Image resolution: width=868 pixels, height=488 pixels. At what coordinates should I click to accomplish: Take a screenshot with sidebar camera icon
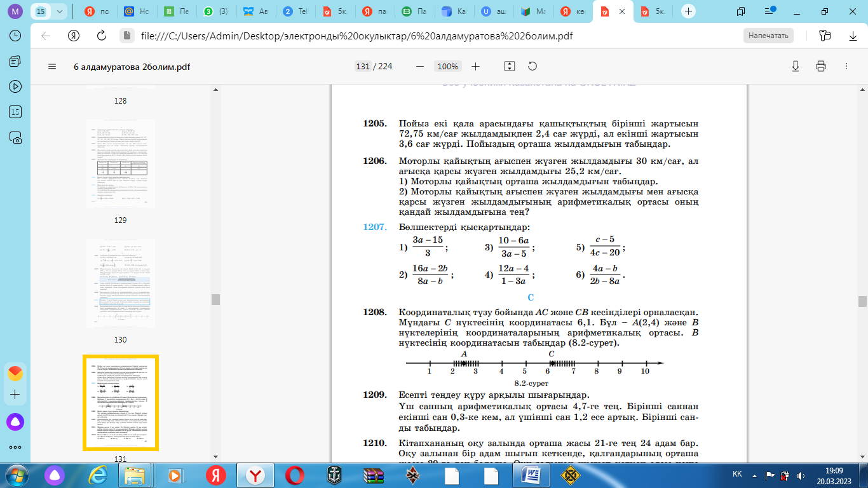pyautogui.click(x=16, y=137)
